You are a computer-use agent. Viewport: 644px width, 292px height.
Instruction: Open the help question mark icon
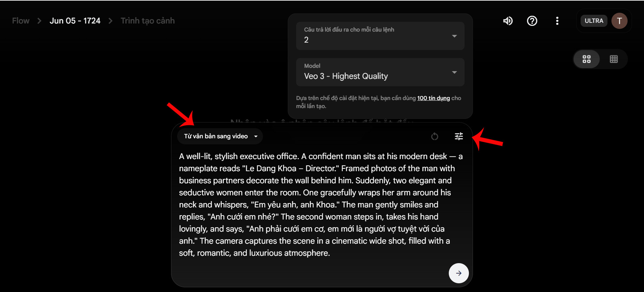click(532, 21)
